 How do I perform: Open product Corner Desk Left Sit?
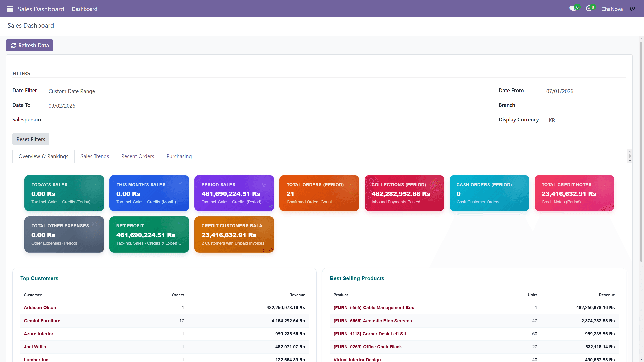click(370, 334)
